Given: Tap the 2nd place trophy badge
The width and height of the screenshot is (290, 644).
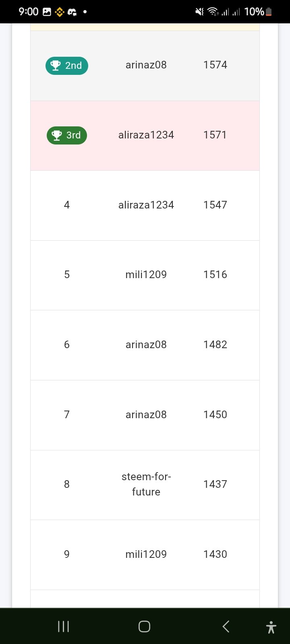Looking at the screenshot, I should pos(67,66).
